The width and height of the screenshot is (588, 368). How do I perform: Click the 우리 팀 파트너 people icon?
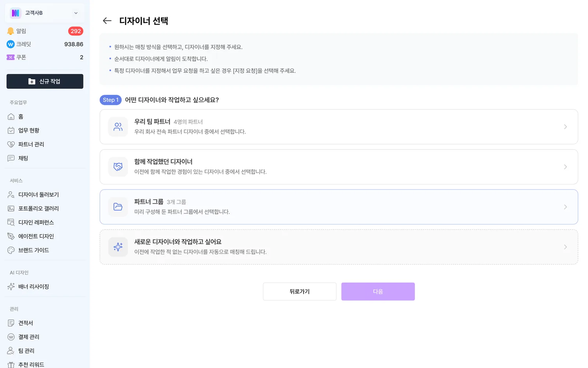[118, 127]
